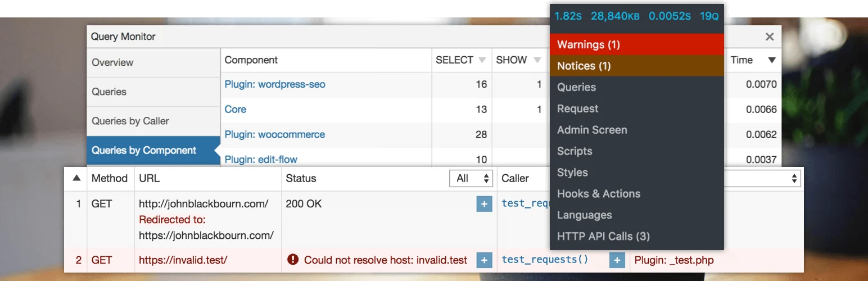Open Admin Screen menu item
The width and height of the screenshot is (868, 281).
click(x=636, y=130)
